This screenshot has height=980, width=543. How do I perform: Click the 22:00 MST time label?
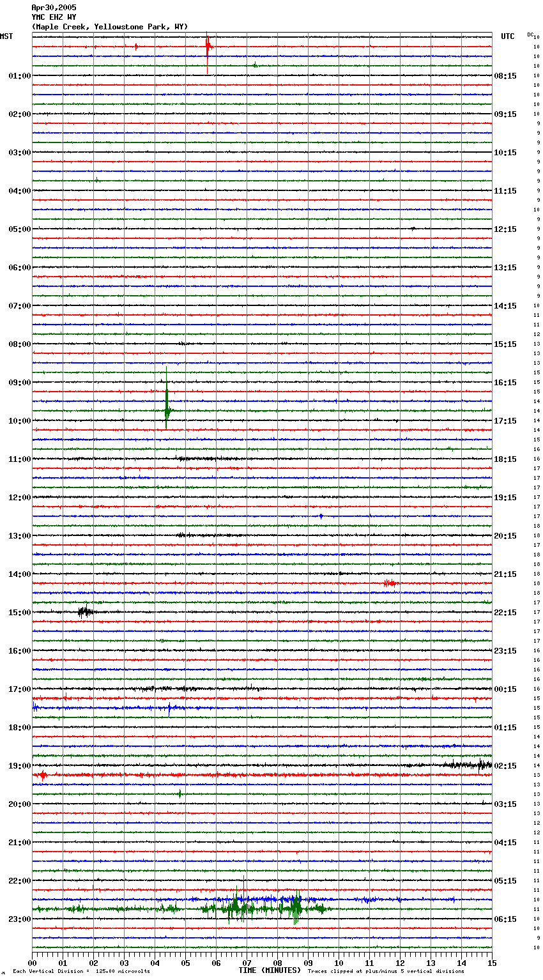coord(20,881)
